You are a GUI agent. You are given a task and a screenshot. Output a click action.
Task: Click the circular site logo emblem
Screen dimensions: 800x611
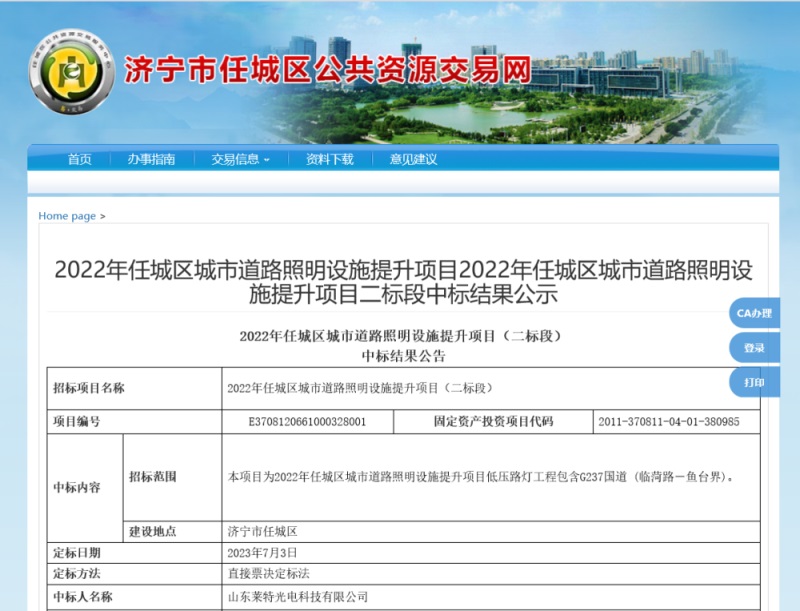(x=71, y=71)
